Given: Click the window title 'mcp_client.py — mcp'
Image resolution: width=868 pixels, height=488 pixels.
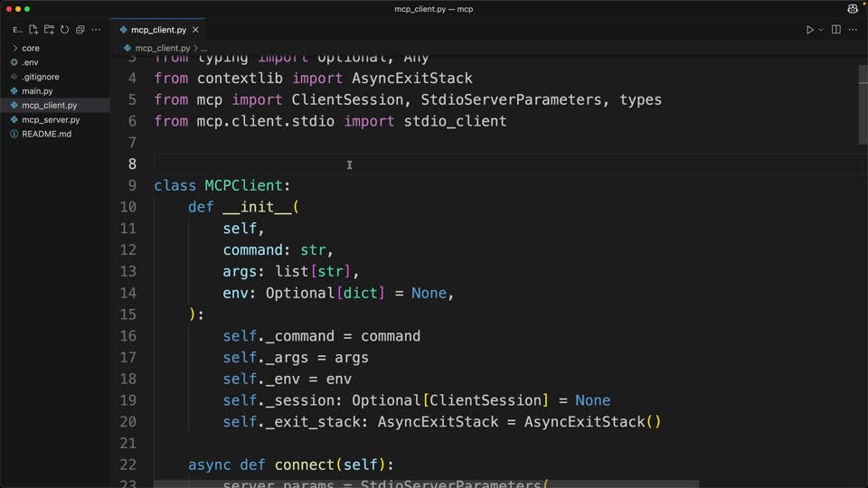Looking at the screenshot, I should pos(433,9).
